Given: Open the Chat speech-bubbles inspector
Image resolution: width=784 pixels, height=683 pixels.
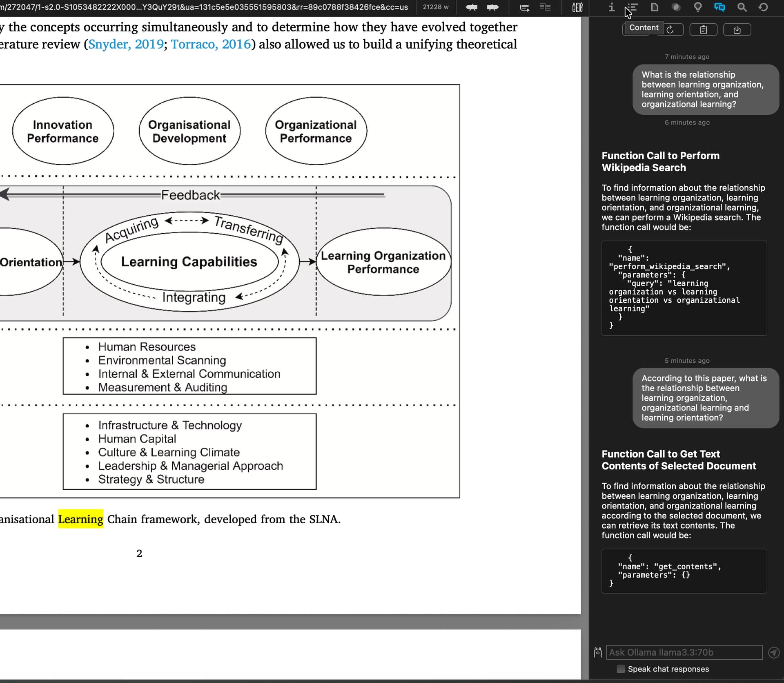Looking at the screenshot, I should click(x=719, y=7).
